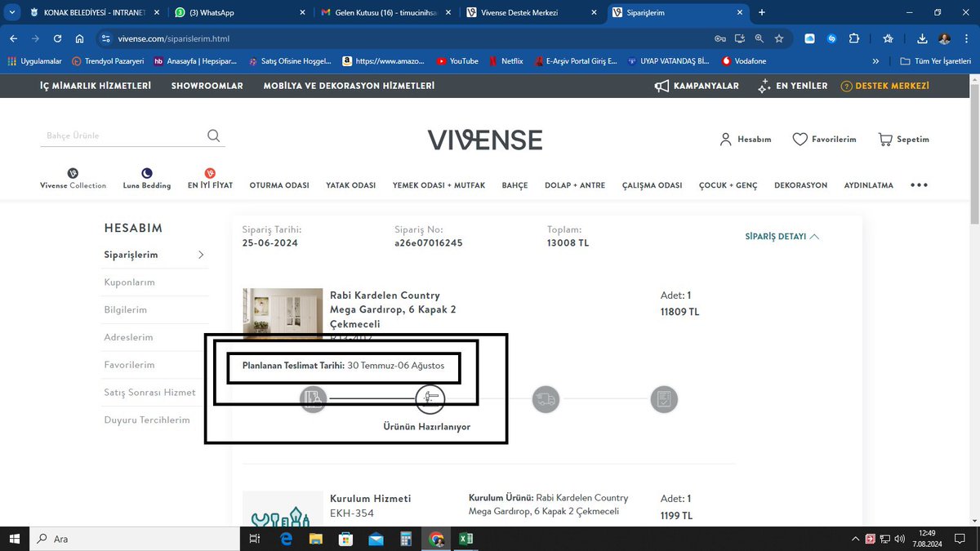Image resolution: width=980 pixels, height=551 pixels.
Task: Open a new browser tab
Action: click(762, 12)
